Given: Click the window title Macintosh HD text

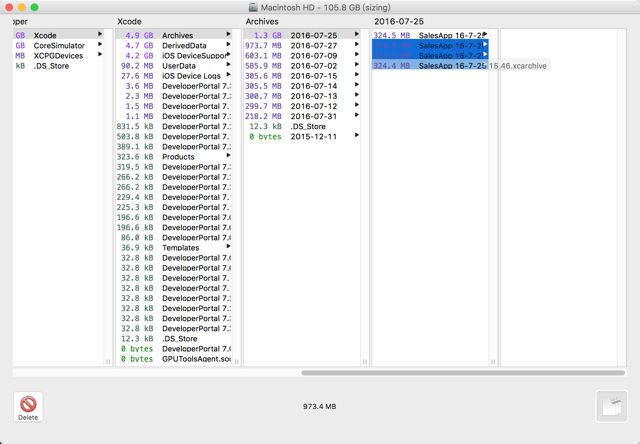Looking at the screenshot, I should coord(326,7).
